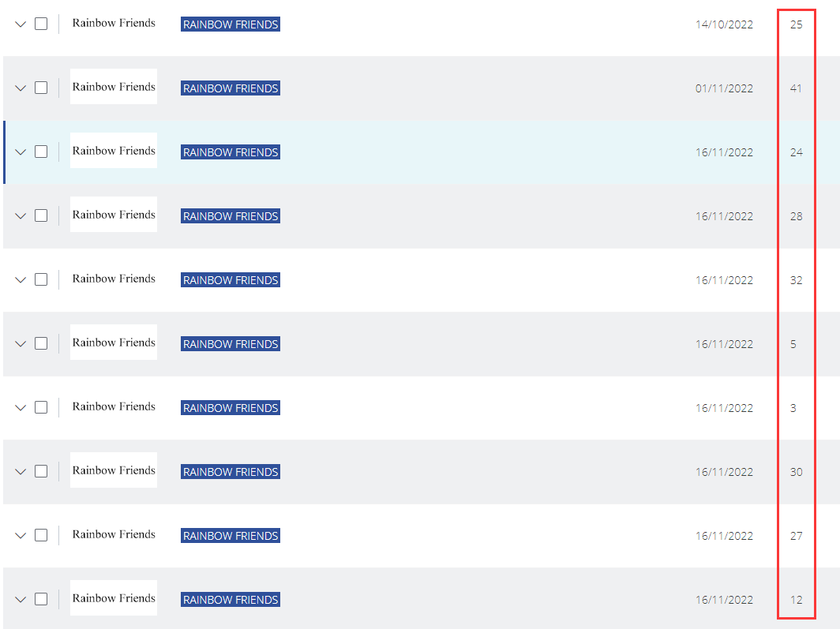Select the checkbox of the row with count 28
Screen dimensions: 840x629
[x=41, y=215]
